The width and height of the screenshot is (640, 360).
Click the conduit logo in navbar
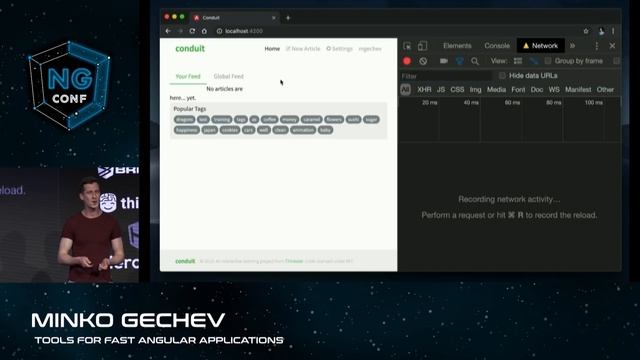(x=190, y=49)
